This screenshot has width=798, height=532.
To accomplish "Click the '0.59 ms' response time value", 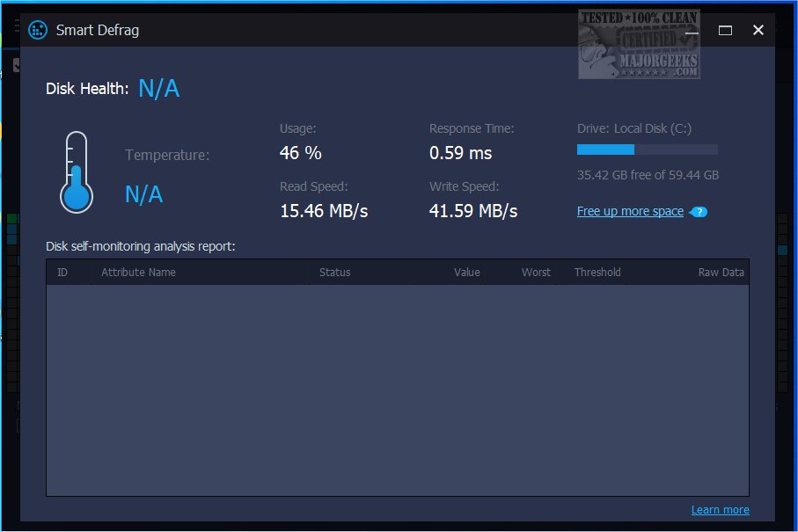I will 460,153.
